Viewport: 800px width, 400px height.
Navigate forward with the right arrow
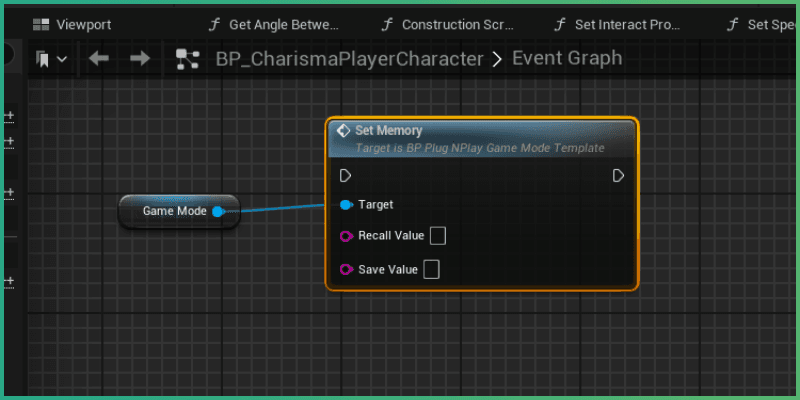140,59
